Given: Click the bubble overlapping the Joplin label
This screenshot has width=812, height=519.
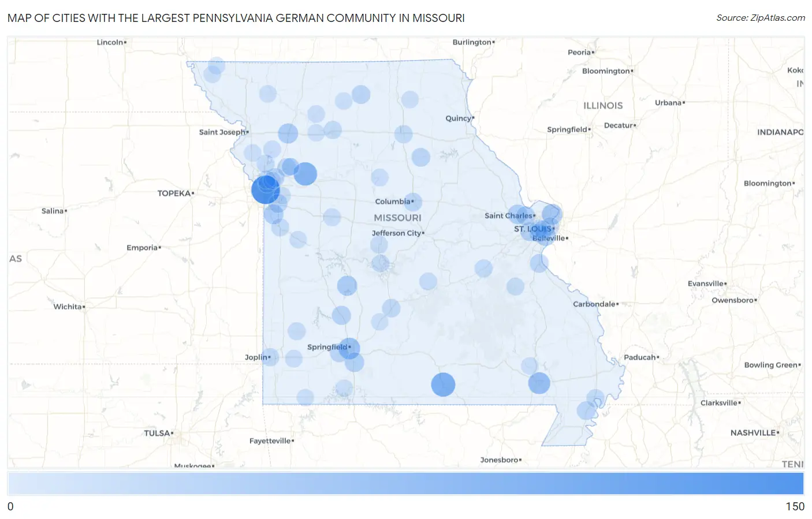Looking at the screenshot, I should pos(270,357).
